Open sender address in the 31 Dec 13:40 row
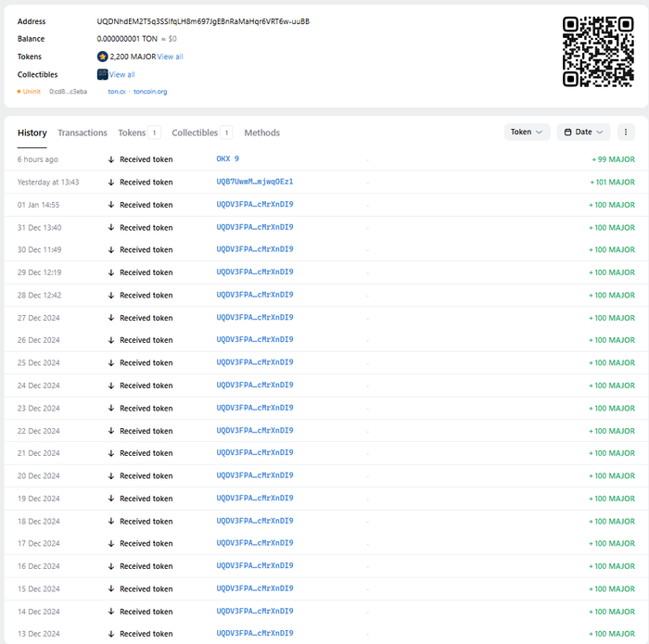Screen dimensions: 649x644 [255, 227]
